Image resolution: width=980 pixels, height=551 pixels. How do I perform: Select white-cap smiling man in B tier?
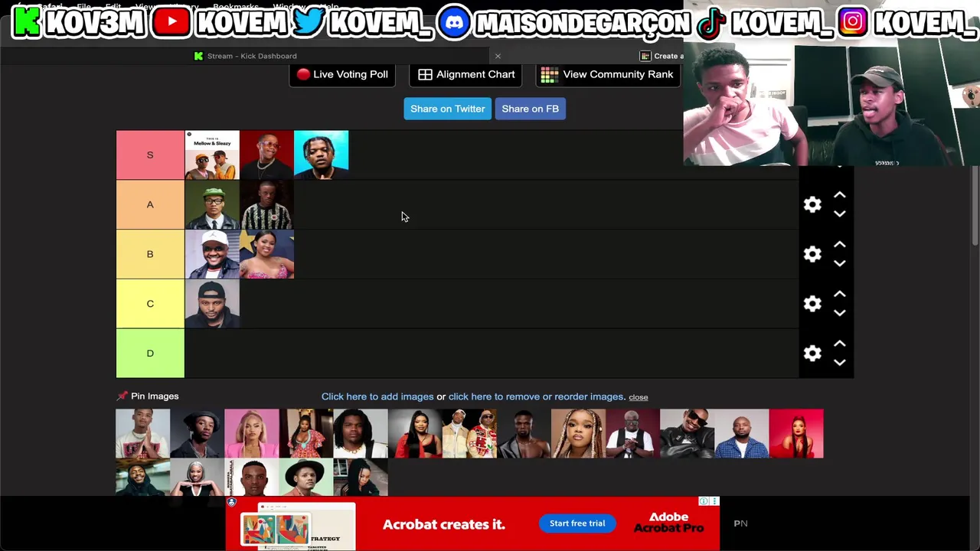coord(212,254)
